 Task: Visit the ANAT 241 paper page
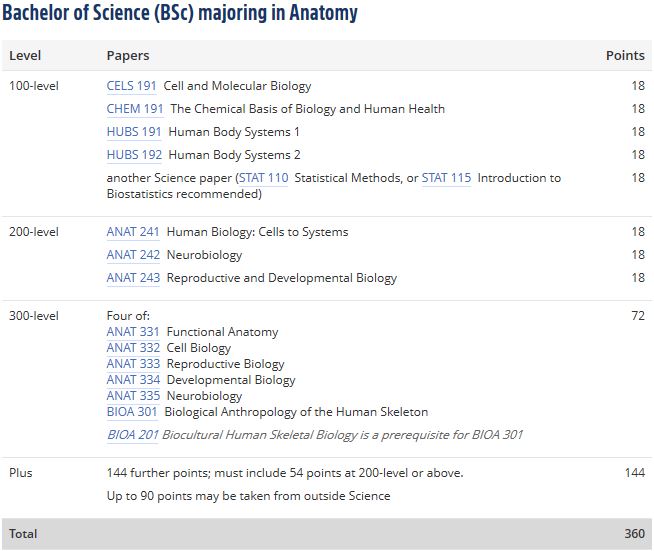(133, 231)
